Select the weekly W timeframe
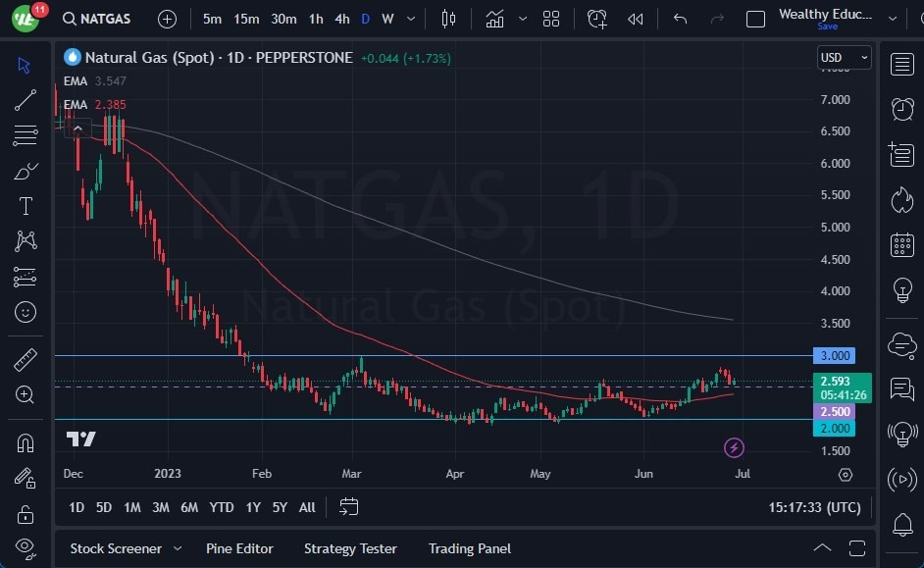 pos(387,19)
